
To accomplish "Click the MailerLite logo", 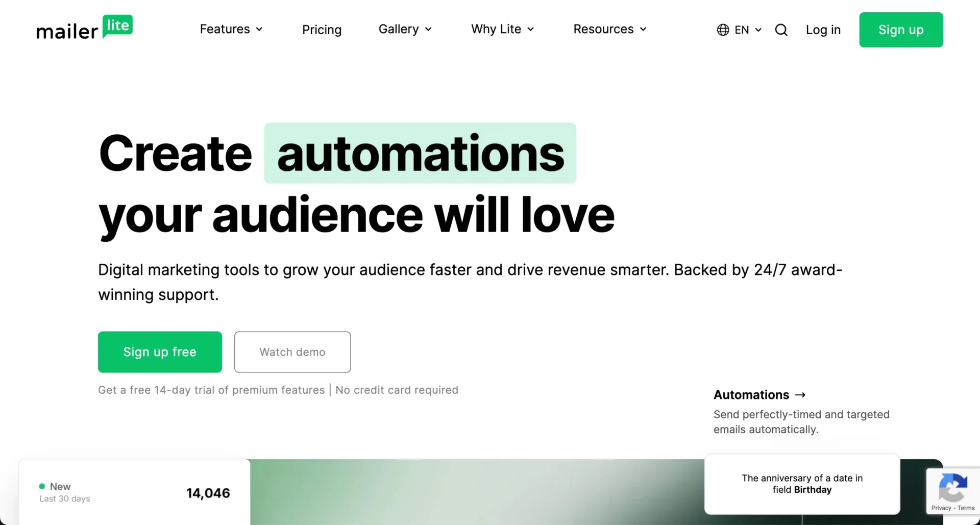I will (x=84, y=29).
